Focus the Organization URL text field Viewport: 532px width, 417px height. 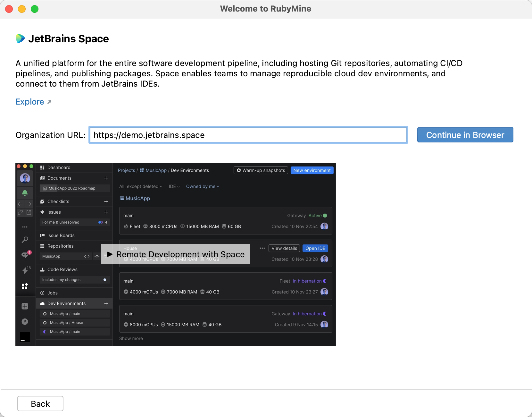click(x=248, y=135)
